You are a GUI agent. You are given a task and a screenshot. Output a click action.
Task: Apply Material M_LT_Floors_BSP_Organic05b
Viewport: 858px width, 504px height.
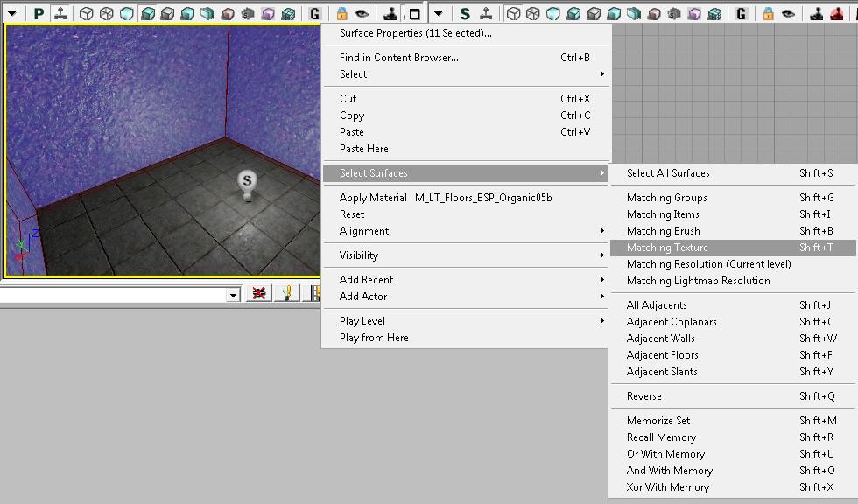click(x=466, y=198)
